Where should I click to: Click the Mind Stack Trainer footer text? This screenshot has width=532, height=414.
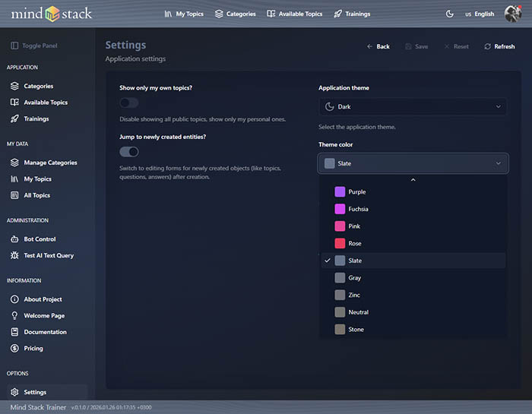[38, 407]
